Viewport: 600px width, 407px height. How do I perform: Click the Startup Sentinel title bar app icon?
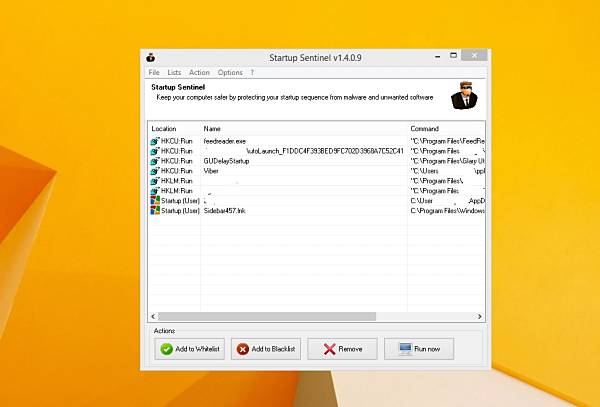pos(150,57)
